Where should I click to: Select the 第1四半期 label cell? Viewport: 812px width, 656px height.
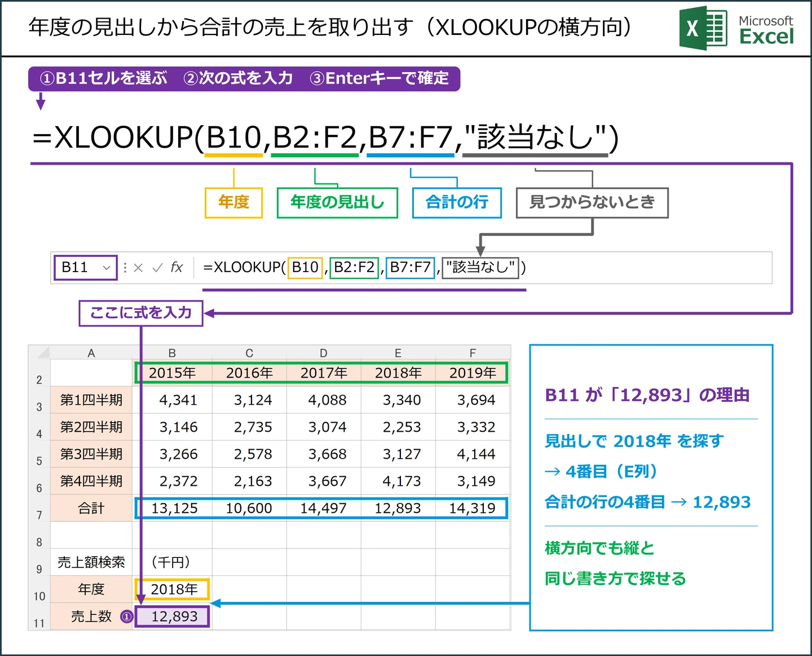[x=91, y=400]
